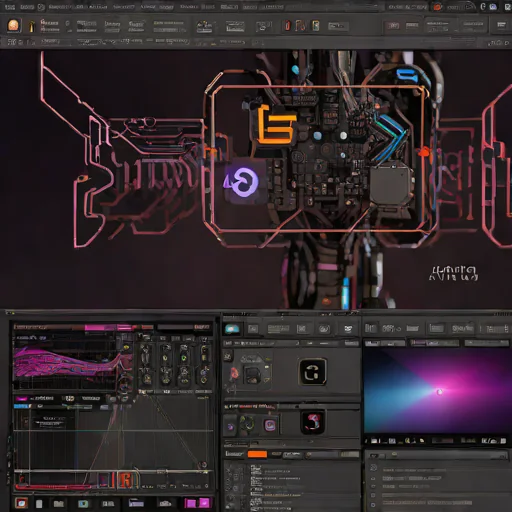Screen dimensions: 512x512
Task: Click the orange R icon on timeline
Action: pyautogui.click(x=126, y=480)
